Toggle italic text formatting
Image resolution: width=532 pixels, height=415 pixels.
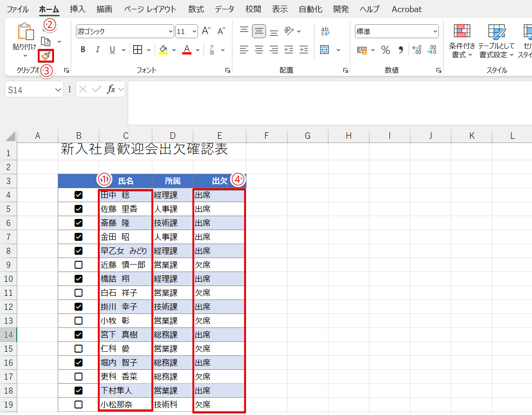pos(98,50)
